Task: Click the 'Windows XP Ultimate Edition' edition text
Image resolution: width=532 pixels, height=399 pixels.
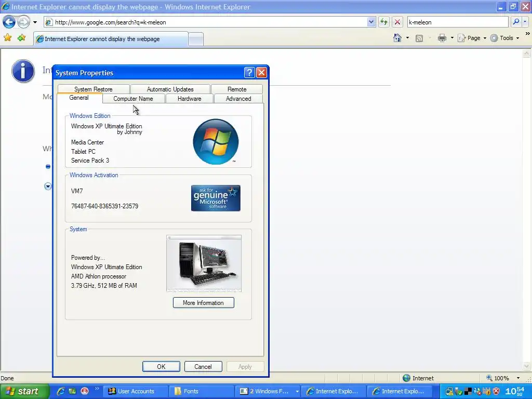Action: tap(107, 126)
